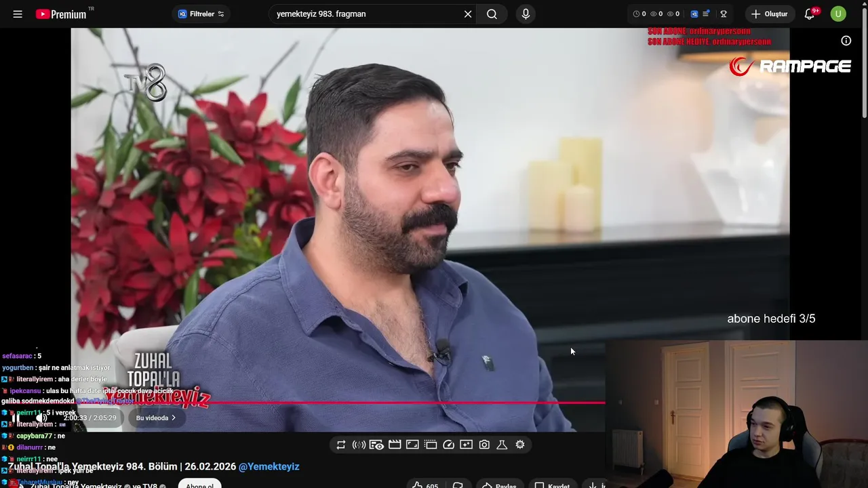Open the blue extension panel icon in header
Image resolution: width=868 pixels, height=488 pixels.
(694, 14)
